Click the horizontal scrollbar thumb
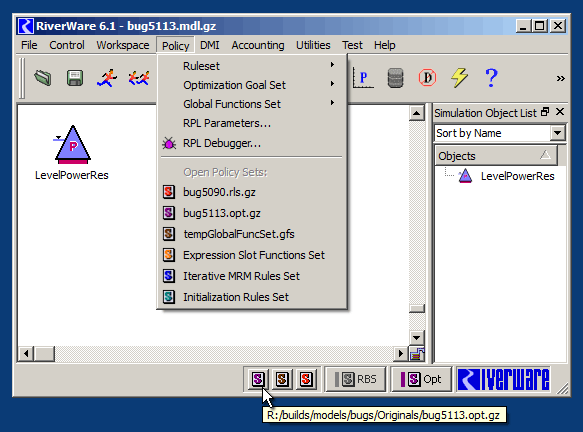Screen dimensions: 583x432 click(45, 354)
